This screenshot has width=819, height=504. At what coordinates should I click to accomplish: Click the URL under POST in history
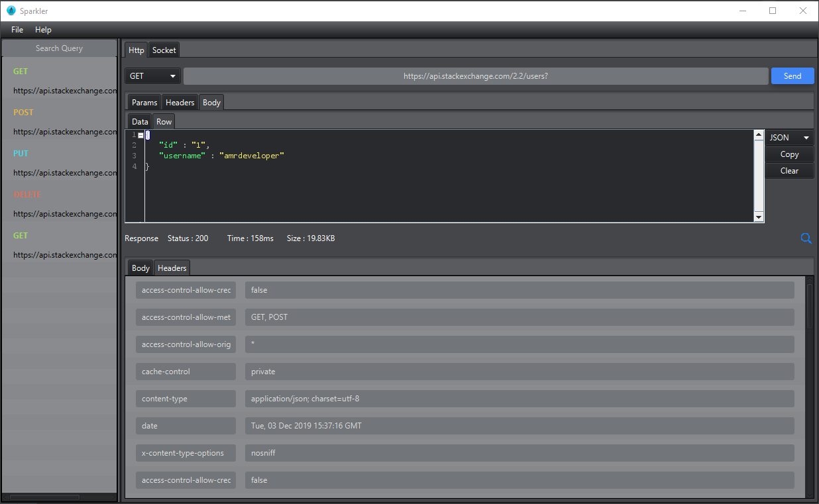[65, 132]
